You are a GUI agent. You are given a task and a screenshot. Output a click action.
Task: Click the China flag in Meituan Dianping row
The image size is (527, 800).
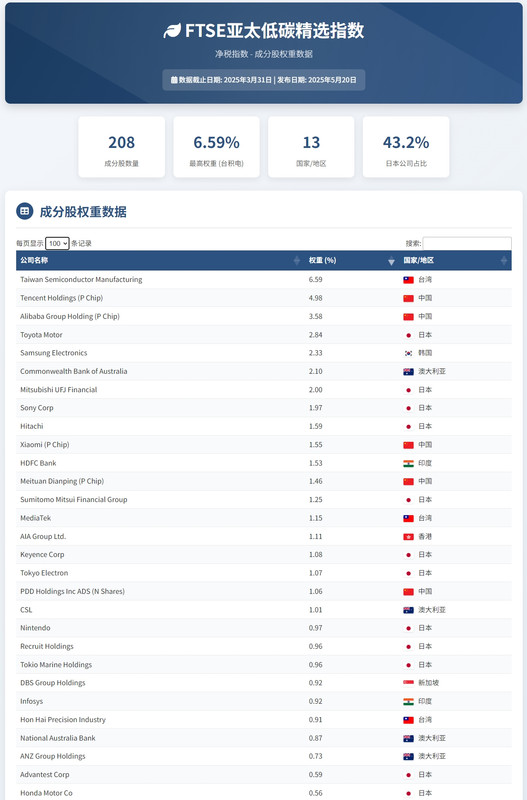coord(409,482)
